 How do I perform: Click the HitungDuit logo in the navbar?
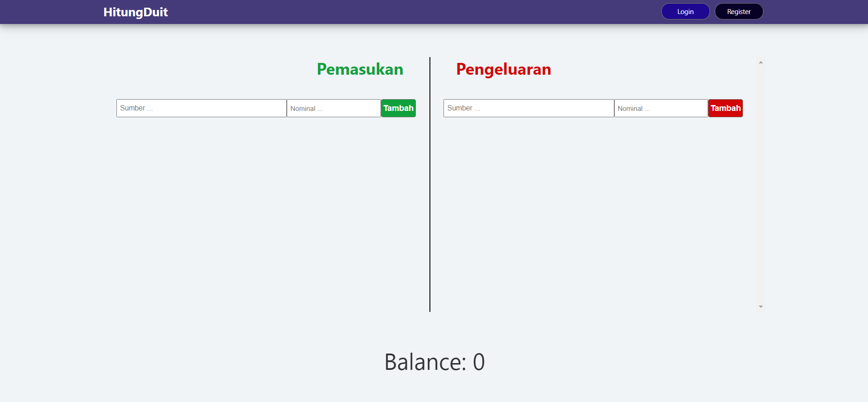[x=135, y=12]
